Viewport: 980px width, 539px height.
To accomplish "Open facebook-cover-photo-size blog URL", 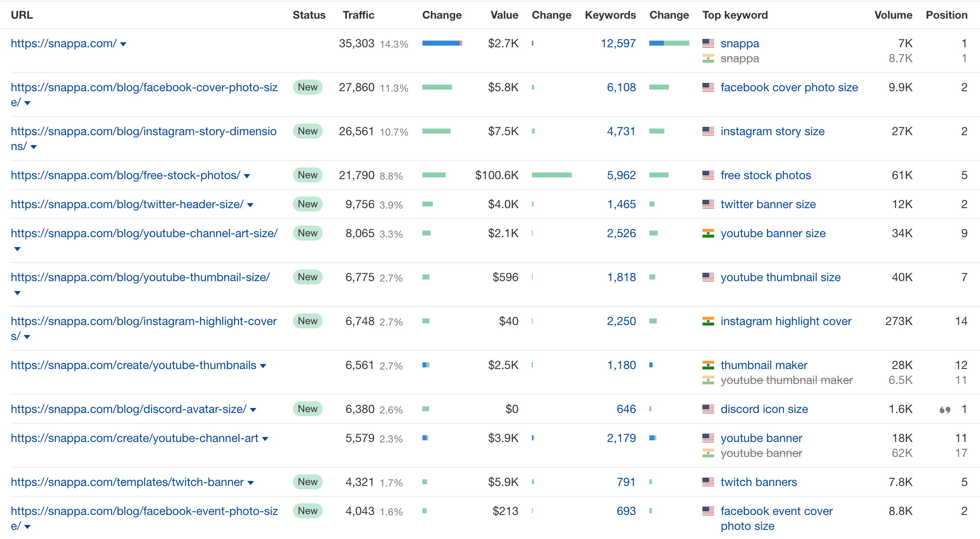I will (144, 95).
